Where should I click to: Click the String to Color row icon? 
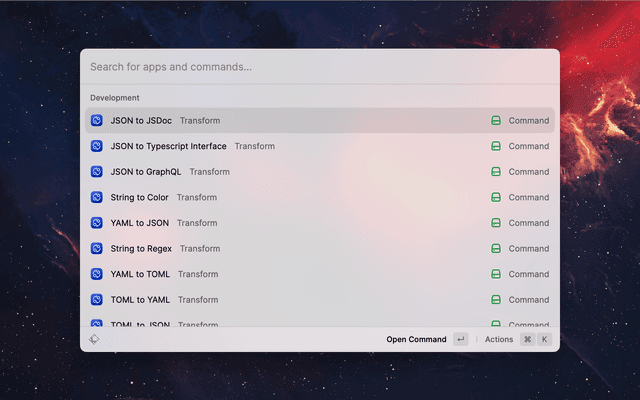tap(97, 197)
